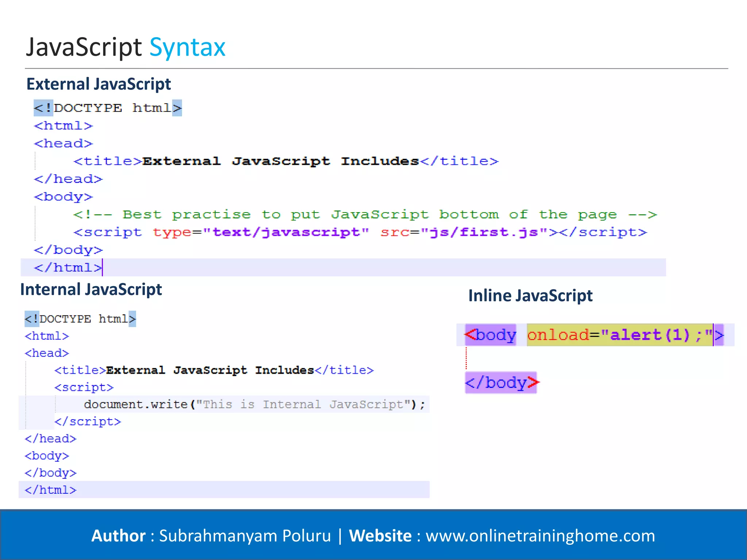Click the external title line 'External JavaScript Includes'
Image resolution: width=747 pixels, height=560 pixels.
[x=286, y=161]
